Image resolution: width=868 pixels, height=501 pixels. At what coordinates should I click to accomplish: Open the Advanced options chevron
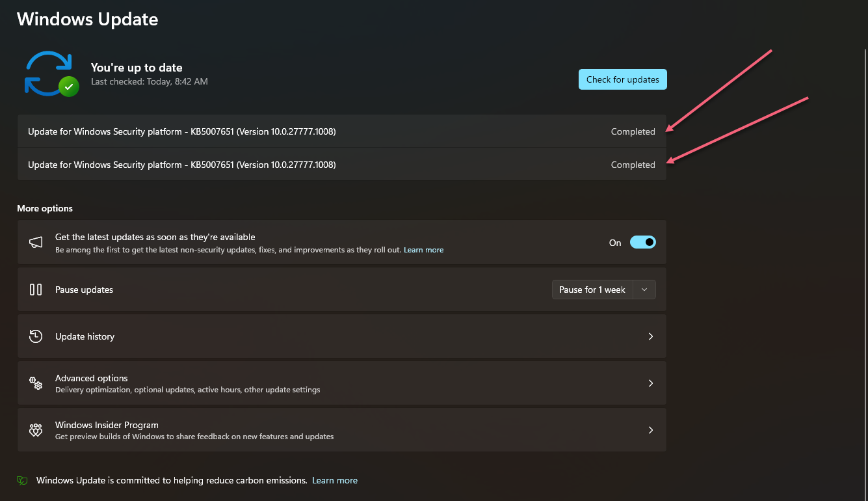651,383
